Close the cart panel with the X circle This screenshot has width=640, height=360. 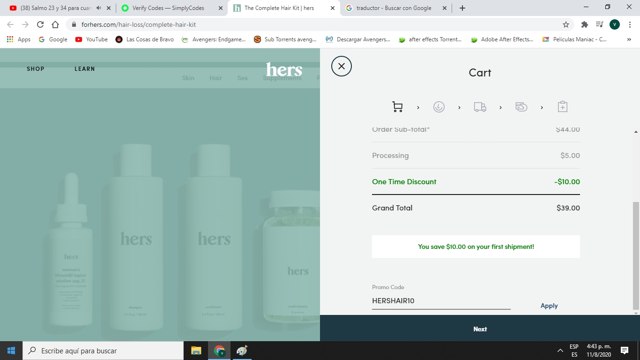[x=341, y=66]
